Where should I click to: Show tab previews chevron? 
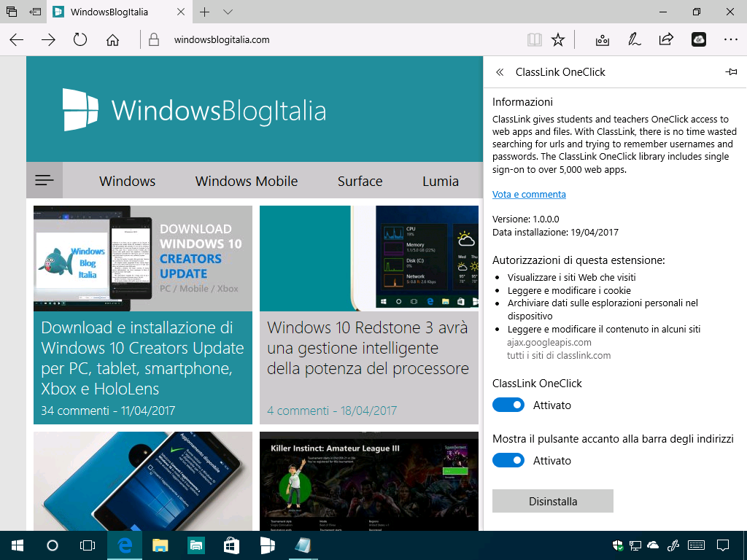pos(228,12)
